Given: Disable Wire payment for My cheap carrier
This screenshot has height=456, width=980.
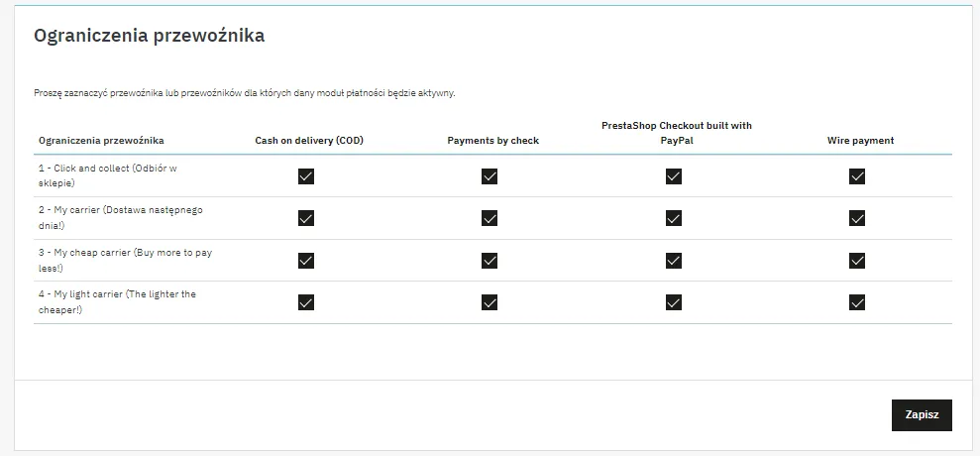Looking at the screenshot, I should (x=857, y=261).
